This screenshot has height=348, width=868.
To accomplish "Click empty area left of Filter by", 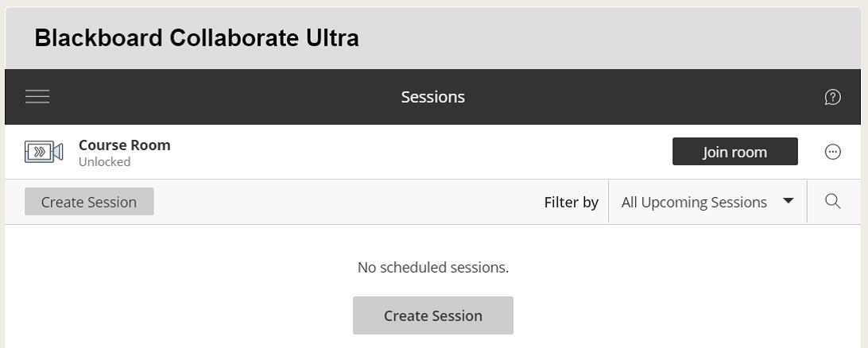I will pyautogui.click(x=342, y=202).
